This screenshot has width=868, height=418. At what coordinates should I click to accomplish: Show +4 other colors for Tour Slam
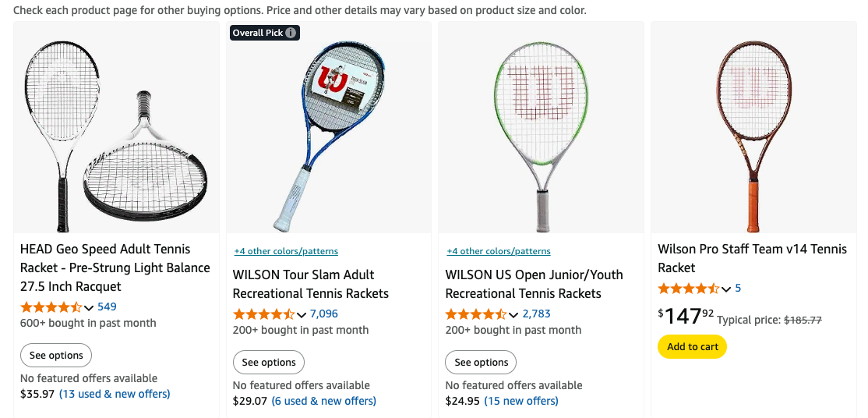286,251
